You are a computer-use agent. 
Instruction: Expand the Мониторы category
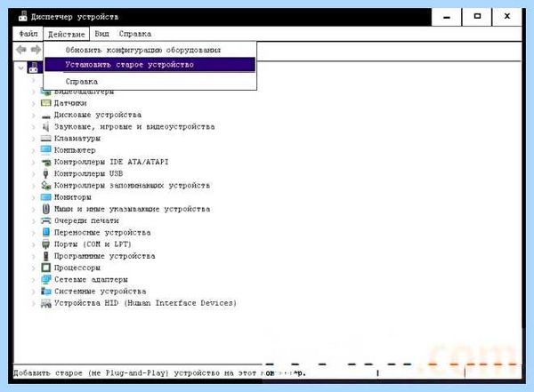[34, 197]
